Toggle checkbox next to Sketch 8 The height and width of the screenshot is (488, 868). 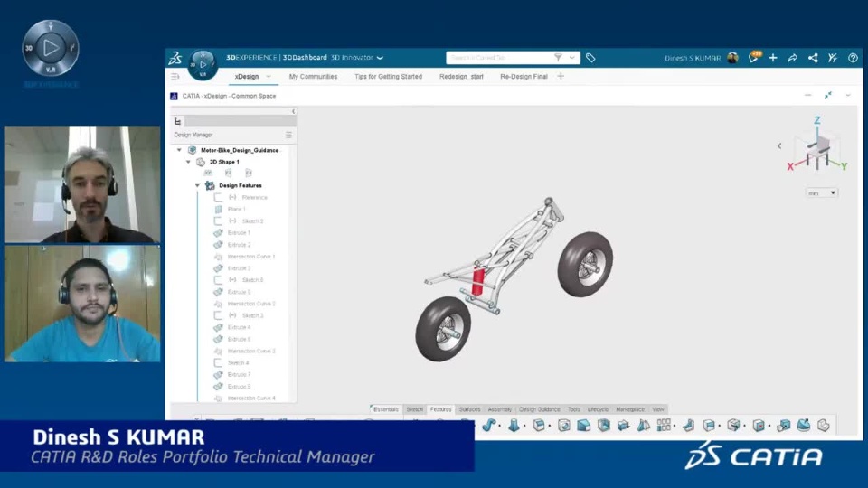coord(218,280)
